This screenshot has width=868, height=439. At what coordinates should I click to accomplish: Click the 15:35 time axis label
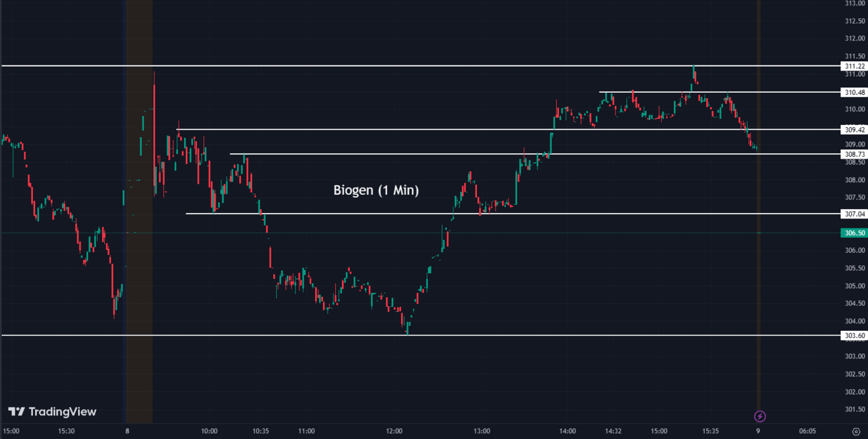(710, 431)
